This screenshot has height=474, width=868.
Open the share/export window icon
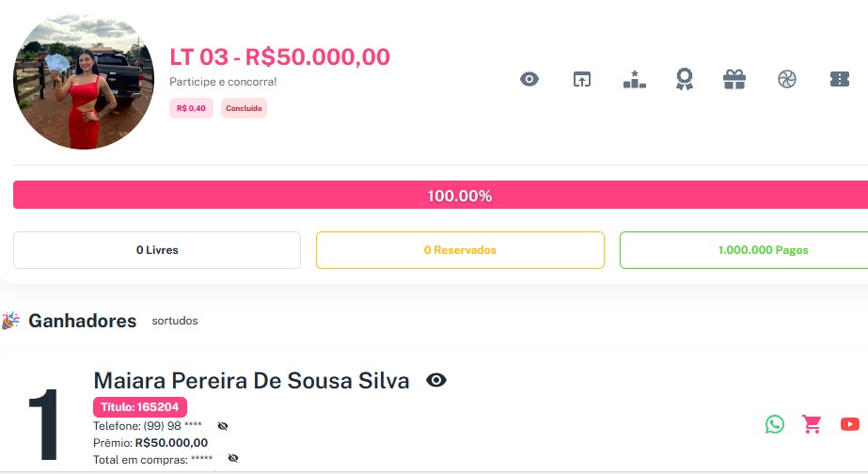coord(582,80)
